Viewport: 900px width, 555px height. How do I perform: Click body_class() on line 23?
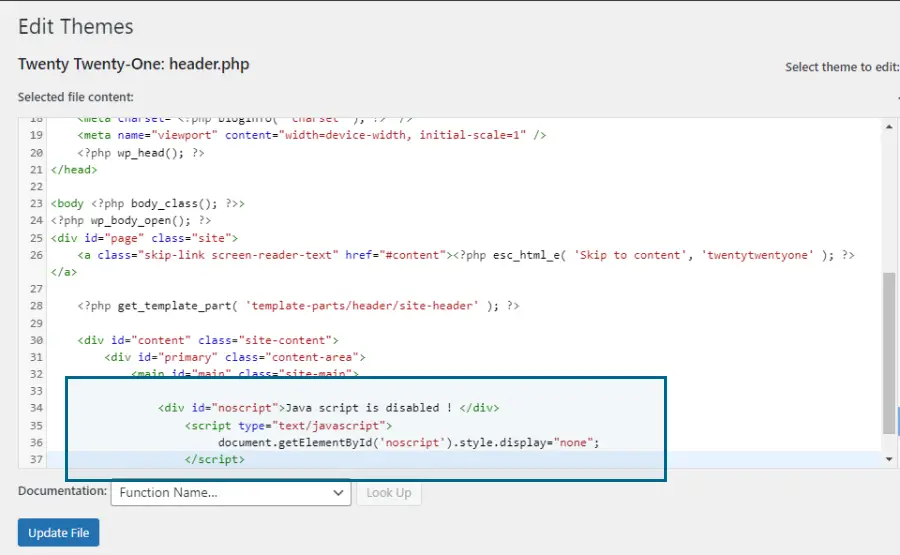tap(174, 204)
